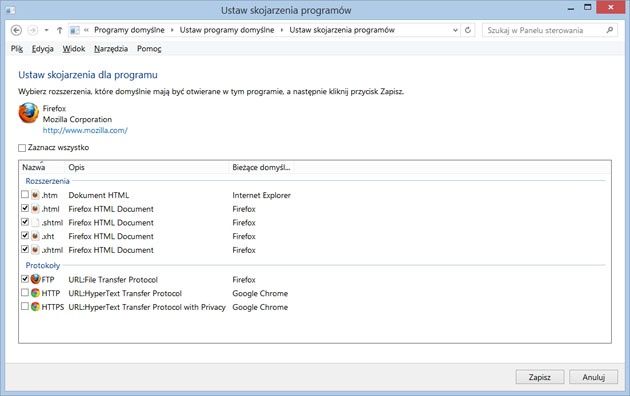Maximize the Ustaw skojarzenia programów window

pos(587,8)
